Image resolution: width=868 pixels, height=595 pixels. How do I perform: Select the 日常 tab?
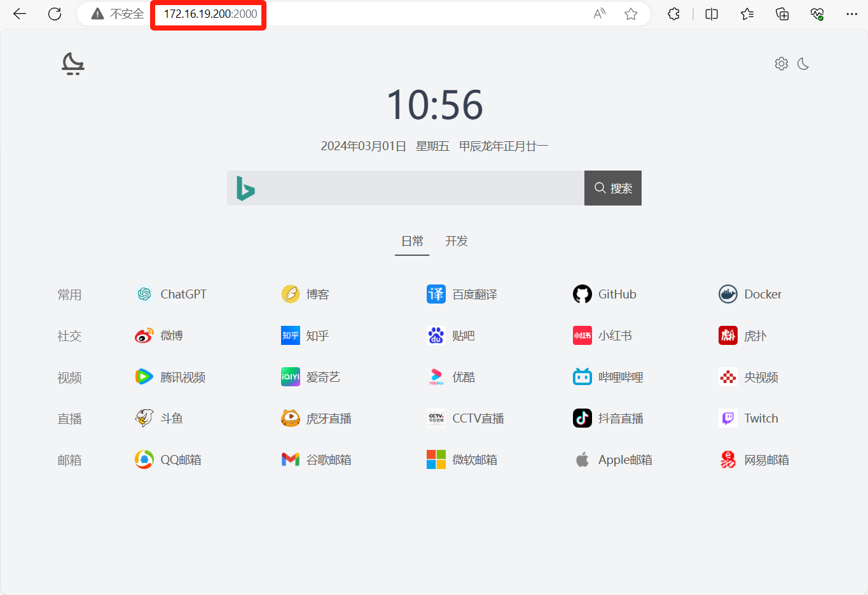tap(412, 241)
